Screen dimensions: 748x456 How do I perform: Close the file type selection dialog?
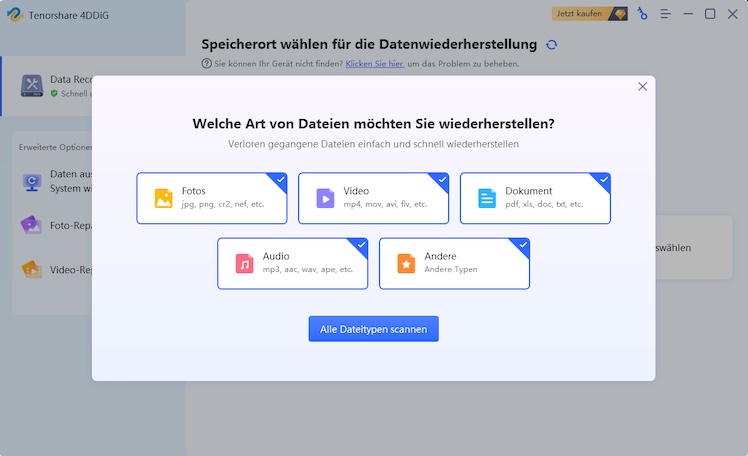pos(642,87)
